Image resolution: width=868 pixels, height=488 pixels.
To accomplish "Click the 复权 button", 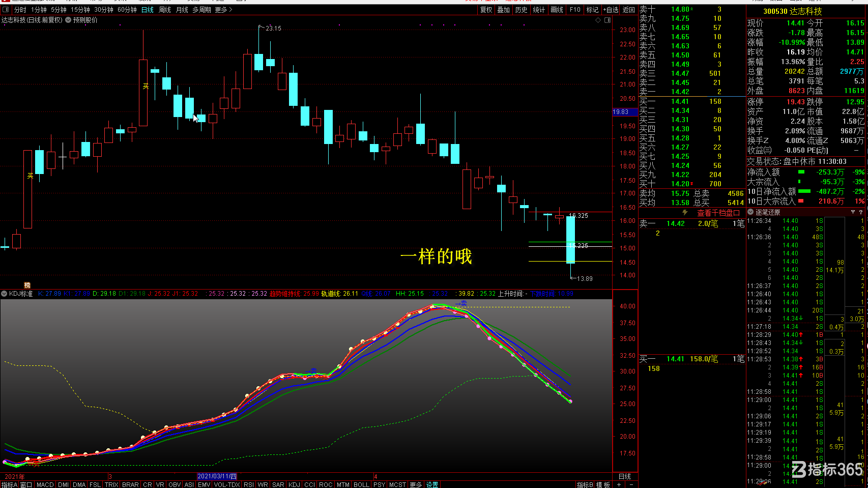I will coord(486,10).
